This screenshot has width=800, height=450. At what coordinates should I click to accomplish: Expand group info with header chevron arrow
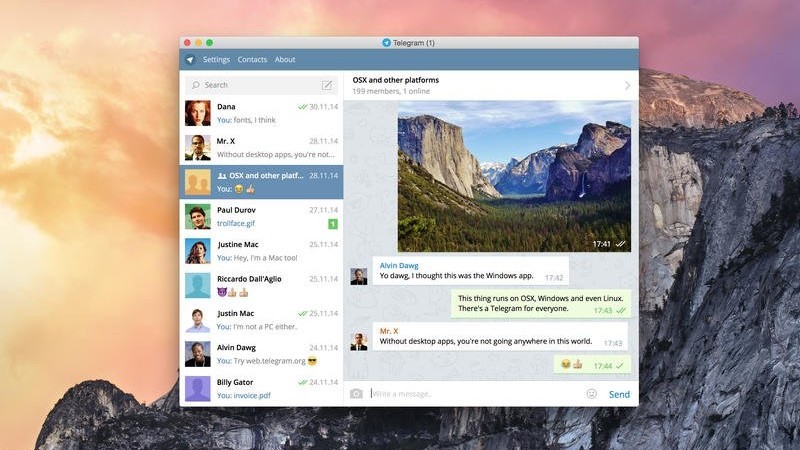pos(628,85)
